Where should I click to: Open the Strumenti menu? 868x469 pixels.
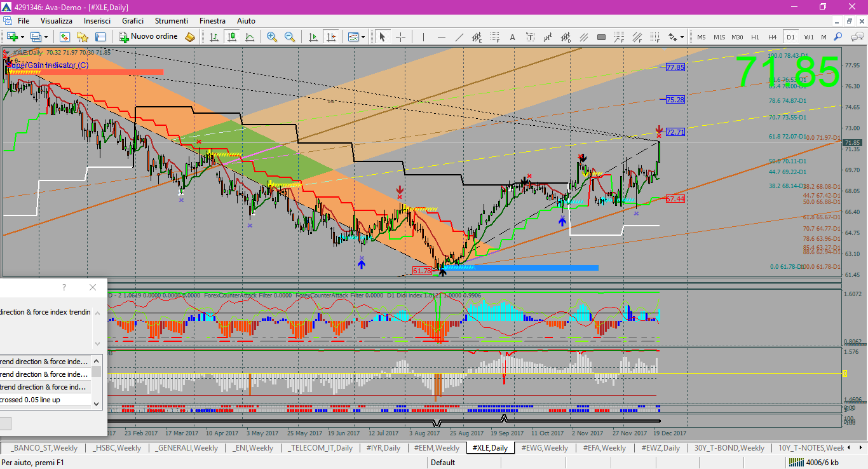[172, 21]
